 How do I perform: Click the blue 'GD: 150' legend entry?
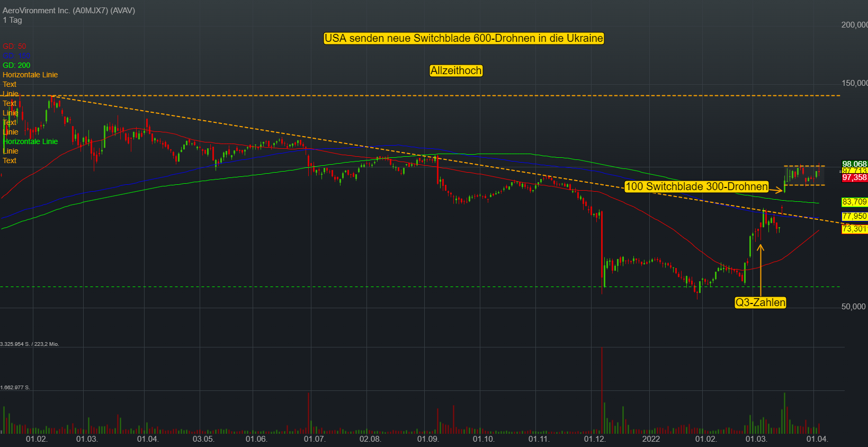pyautogui.click(x=16, y=56)
